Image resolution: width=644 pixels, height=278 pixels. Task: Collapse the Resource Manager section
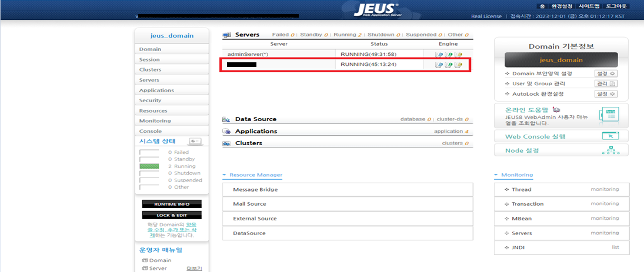[x=224, y=175]
